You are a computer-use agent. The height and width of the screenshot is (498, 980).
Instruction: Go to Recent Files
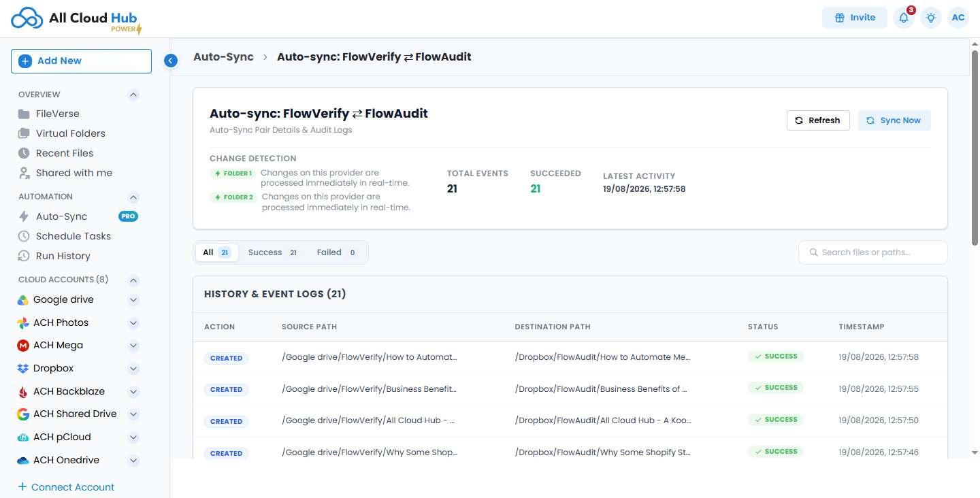pos(65,153)
